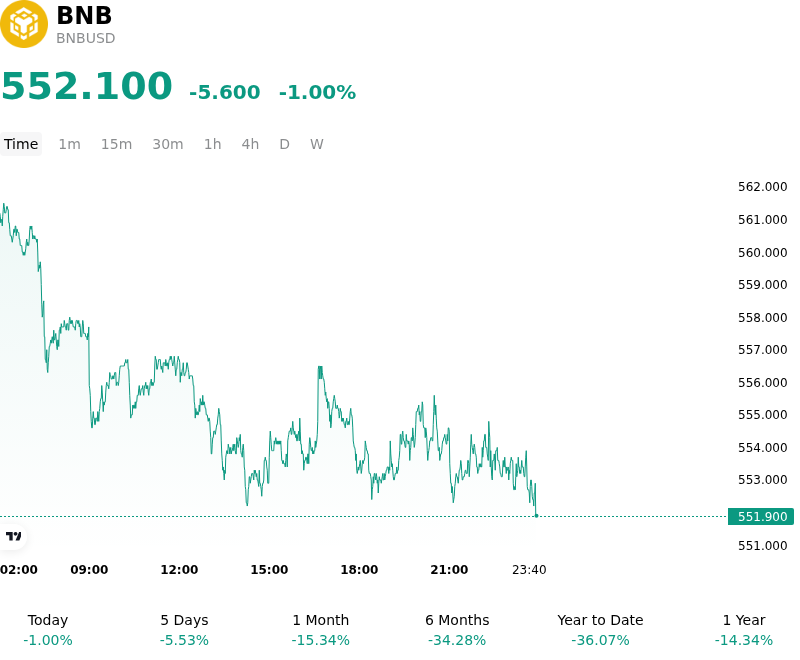The image size is (800, 660).
Task: Select the W weekly interval
Action: (x=317, y=144)
